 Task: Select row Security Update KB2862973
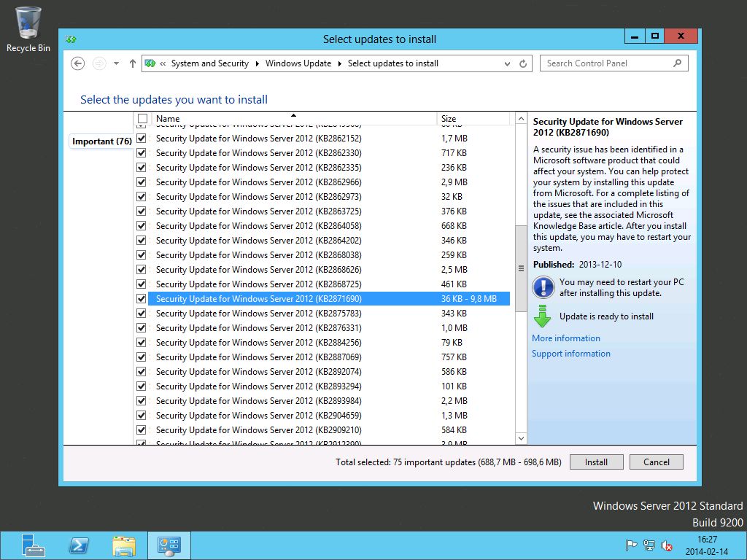(x=329, y=197)
